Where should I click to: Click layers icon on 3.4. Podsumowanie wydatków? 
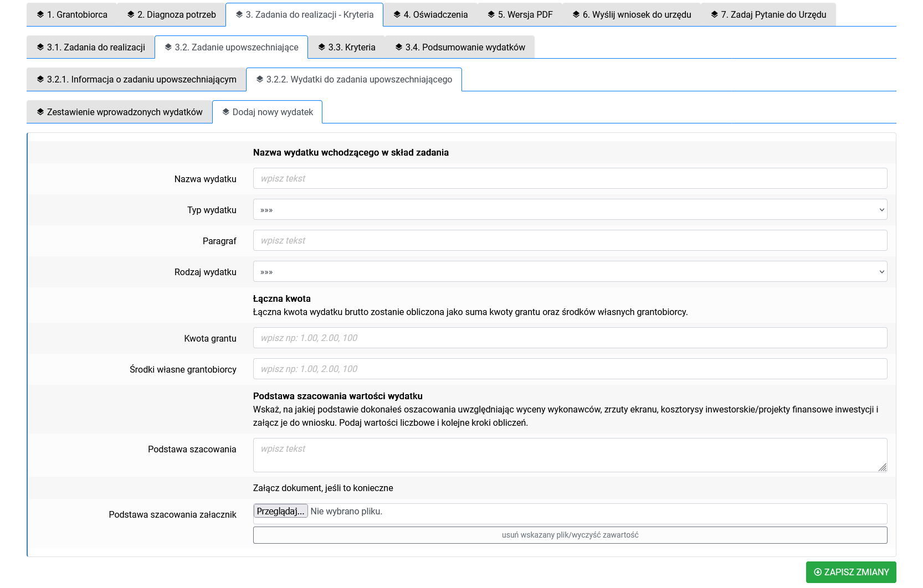(398, 47)
